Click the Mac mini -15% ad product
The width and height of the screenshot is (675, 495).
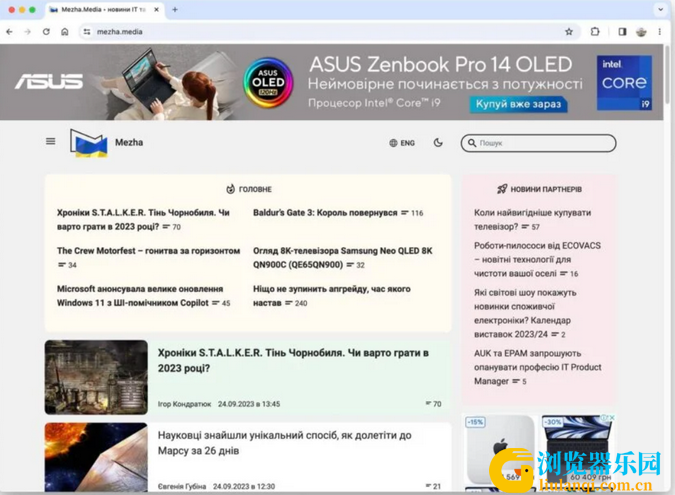click(499, 450)
